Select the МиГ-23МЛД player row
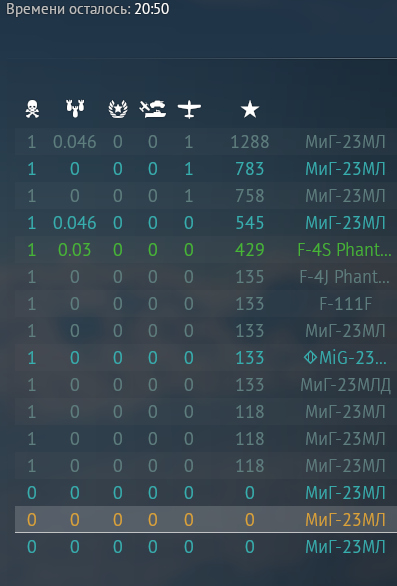This screenshot has width=397, height=586. tap(206, 385)
